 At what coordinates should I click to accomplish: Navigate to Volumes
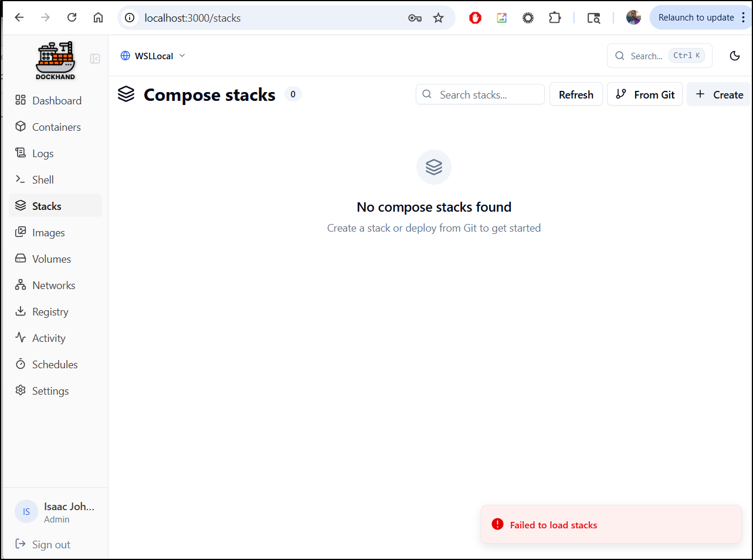pyautogui.click(x=51, y=259)
